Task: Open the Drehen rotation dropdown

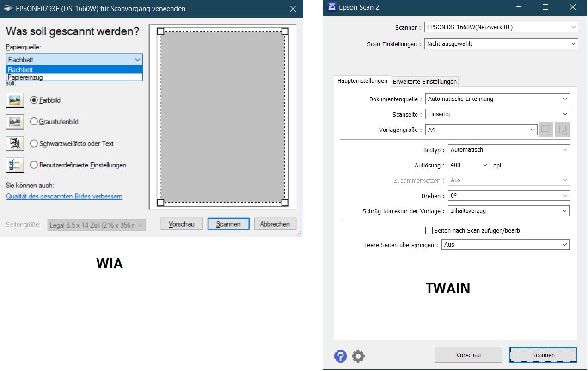Action: (x=508, y=196)
